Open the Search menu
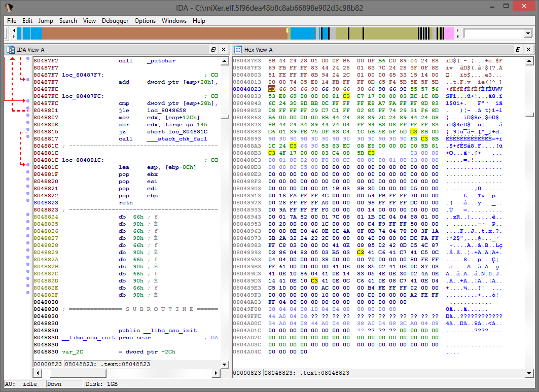 click(68, 21)
